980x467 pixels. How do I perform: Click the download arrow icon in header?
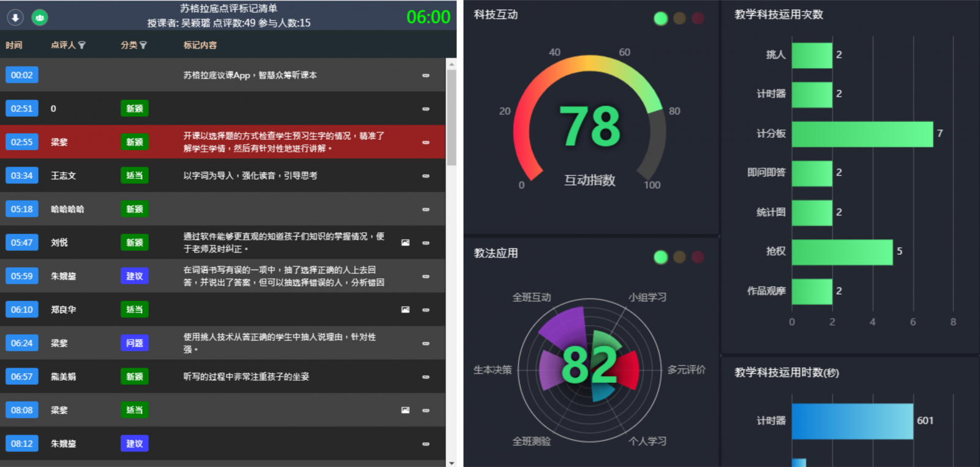click(15, 18)
